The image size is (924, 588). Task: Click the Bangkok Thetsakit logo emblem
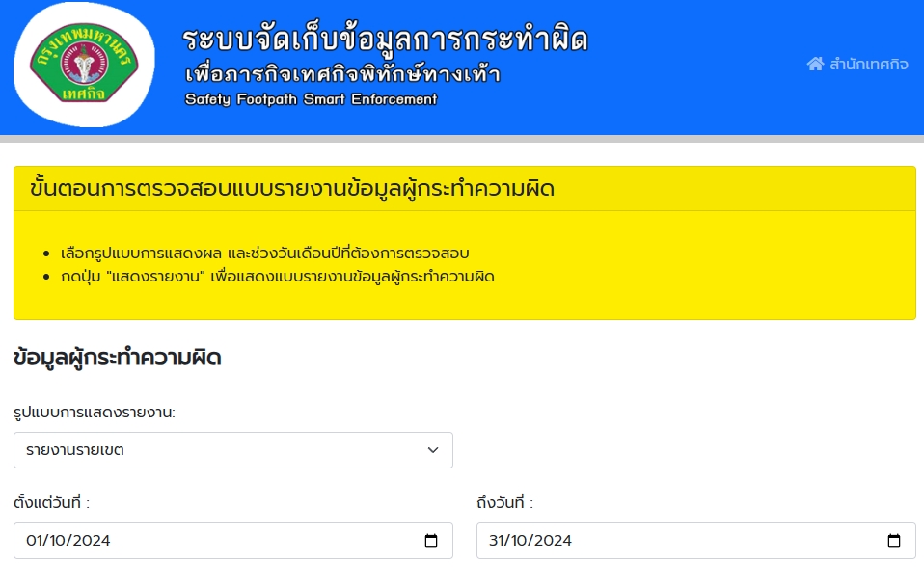pyautogui.click(x=84, y=66)
